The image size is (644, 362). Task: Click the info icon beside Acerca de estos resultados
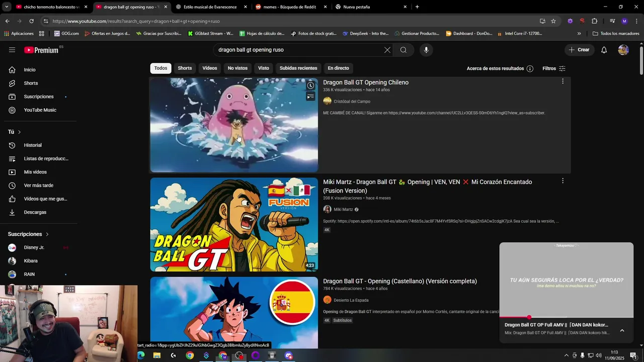click(530, 68)
